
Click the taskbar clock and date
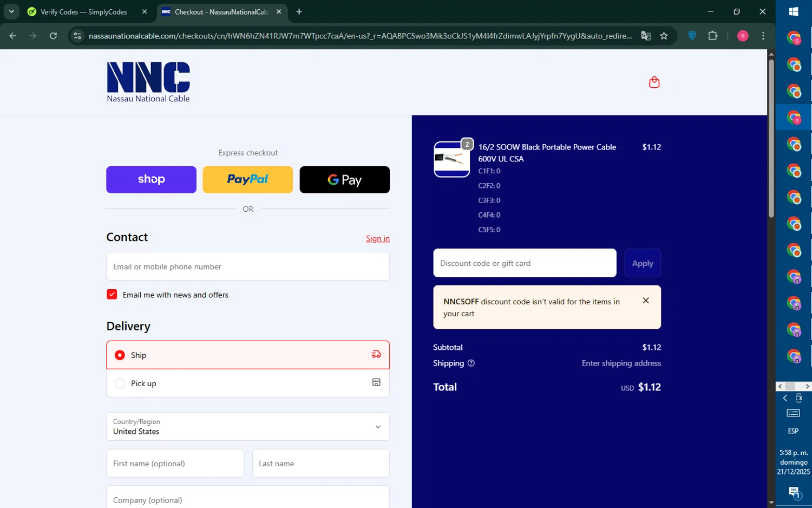[794, 462]
